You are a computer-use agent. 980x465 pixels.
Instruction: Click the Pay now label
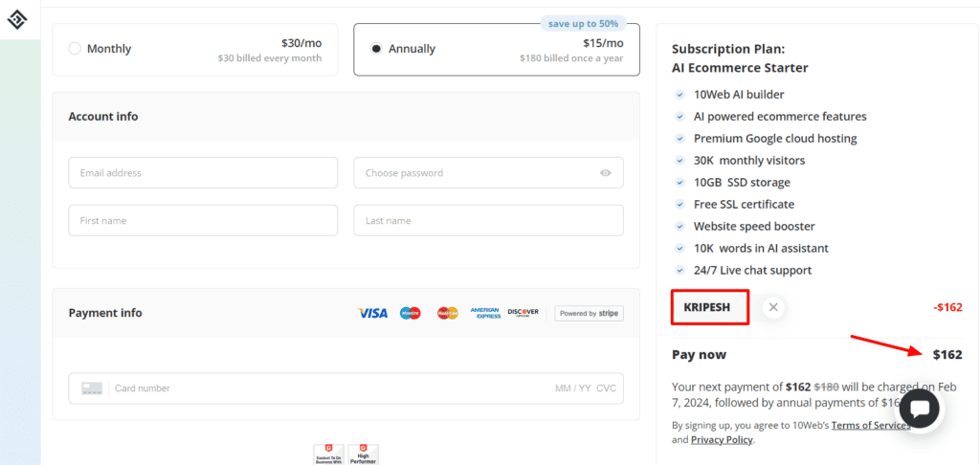point(699,354)
